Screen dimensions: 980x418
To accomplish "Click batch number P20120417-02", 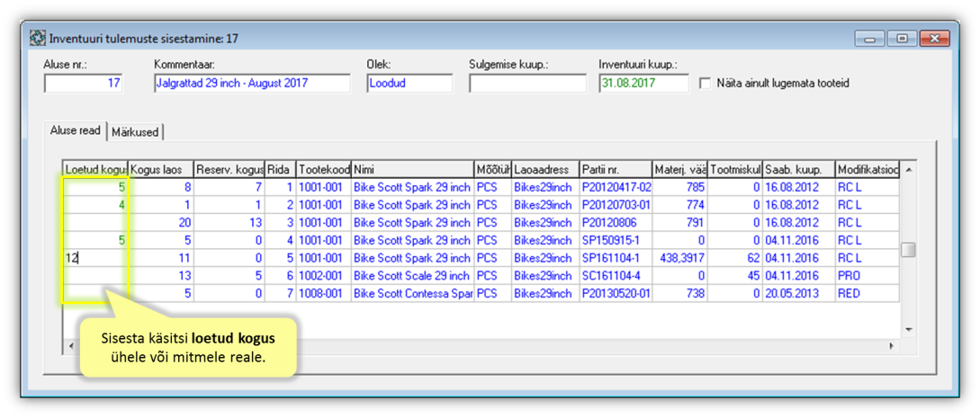I will point(616,187).
